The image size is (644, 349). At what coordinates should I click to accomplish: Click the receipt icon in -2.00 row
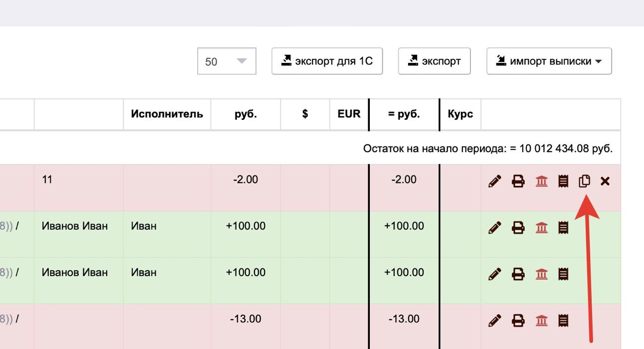pyautogui.click(x=563, y=181)
